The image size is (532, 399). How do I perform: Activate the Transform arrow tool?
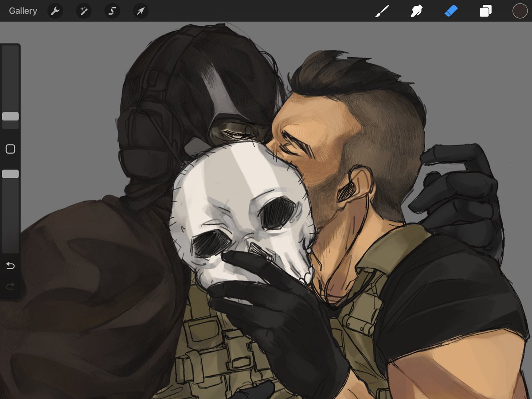click(141, 11)
